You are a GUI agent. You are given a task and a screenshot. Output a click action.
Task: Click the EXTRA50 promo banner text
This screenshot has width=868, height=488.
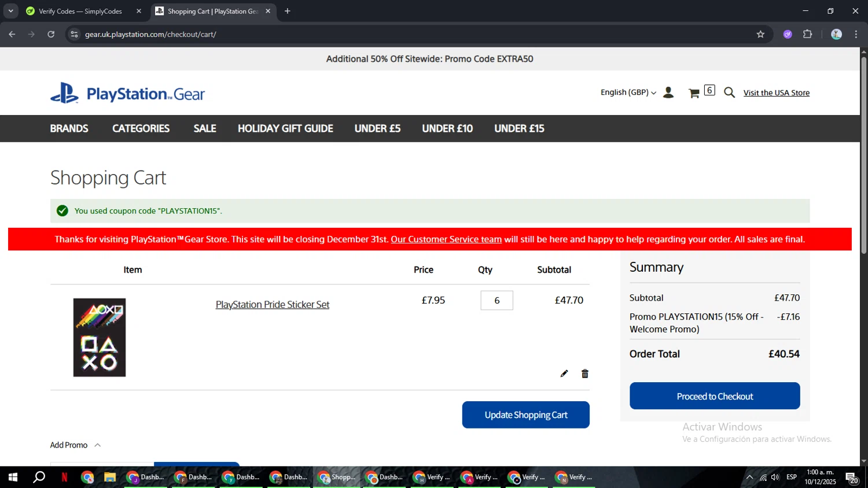click(430, 59)
